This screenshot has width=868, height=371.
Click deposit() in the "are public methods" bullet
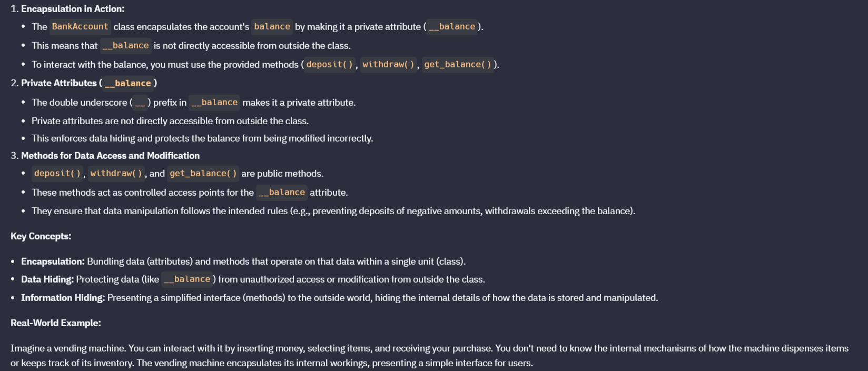pyautogui.click(x=57, y=174)
